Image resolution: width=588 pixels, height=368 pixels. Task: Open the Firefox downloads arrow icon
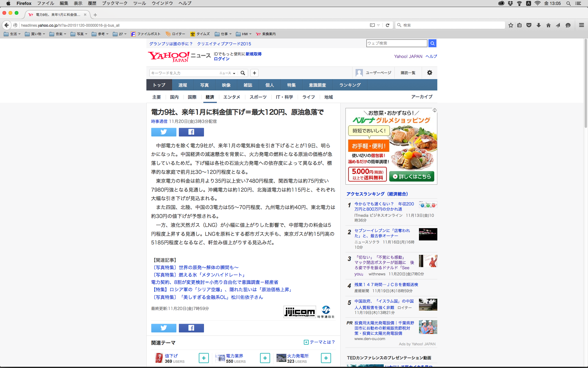pyautogui.click(x=538, y=25)
